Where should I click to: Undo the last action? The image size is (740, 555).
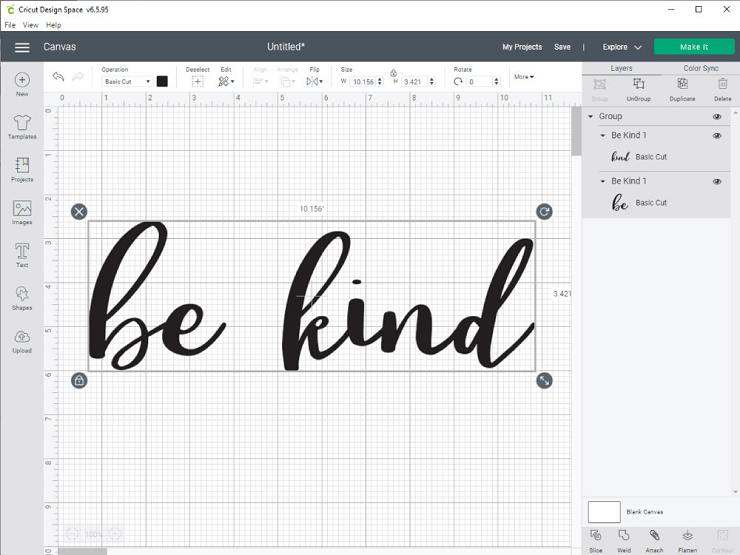[x=58, y=76]
